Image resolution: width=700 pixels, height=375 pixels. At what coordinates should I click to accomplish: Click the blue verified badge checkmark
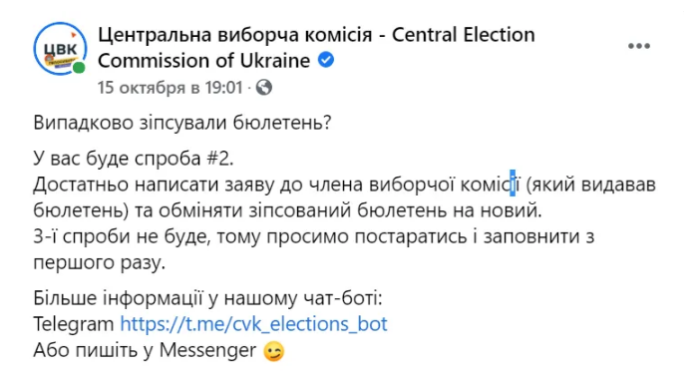326,60
